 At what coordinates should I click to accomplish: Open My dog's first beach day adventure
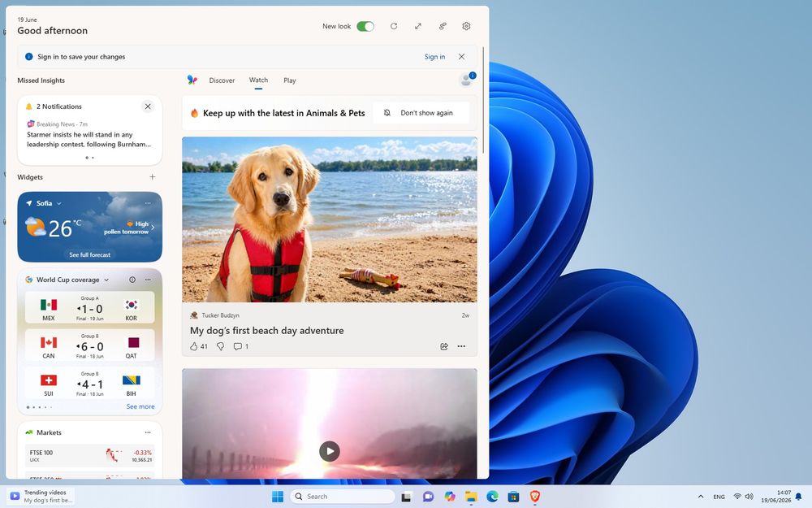tap(266, 331)
